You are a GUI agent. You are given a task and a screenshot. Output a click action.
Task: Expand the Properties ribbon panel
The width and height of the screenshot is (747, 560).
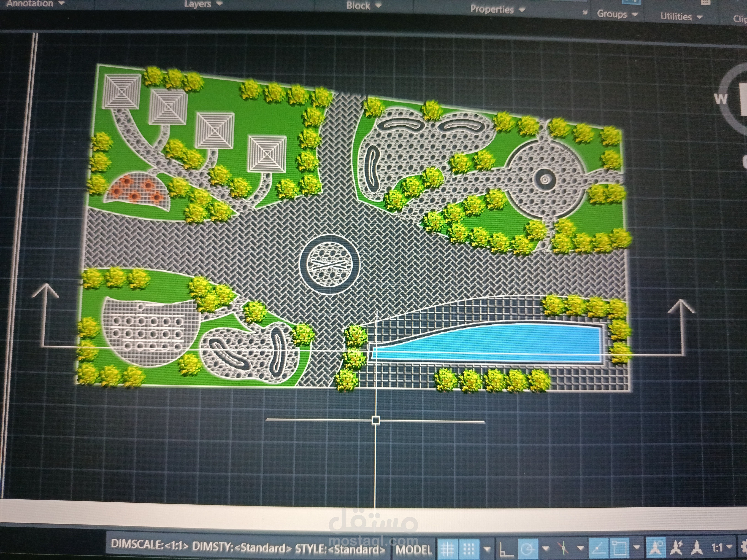498,9
